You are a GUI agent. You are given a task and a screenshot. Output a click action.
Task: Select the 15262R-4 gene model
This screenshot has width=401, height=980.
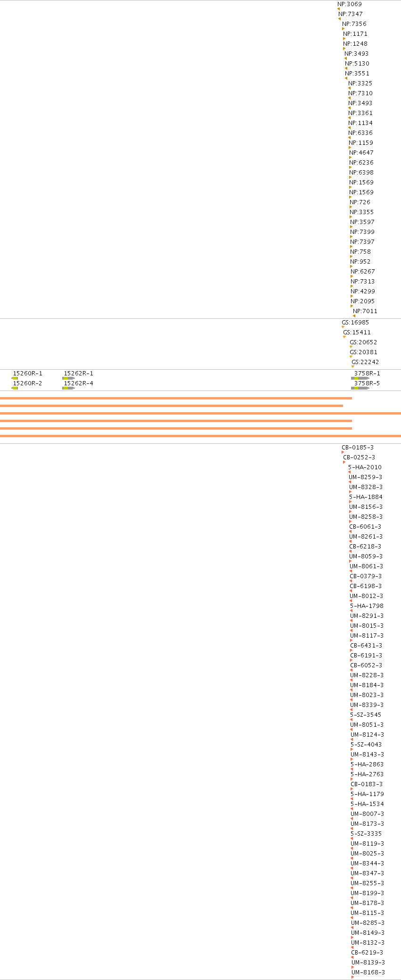point(68,388)
